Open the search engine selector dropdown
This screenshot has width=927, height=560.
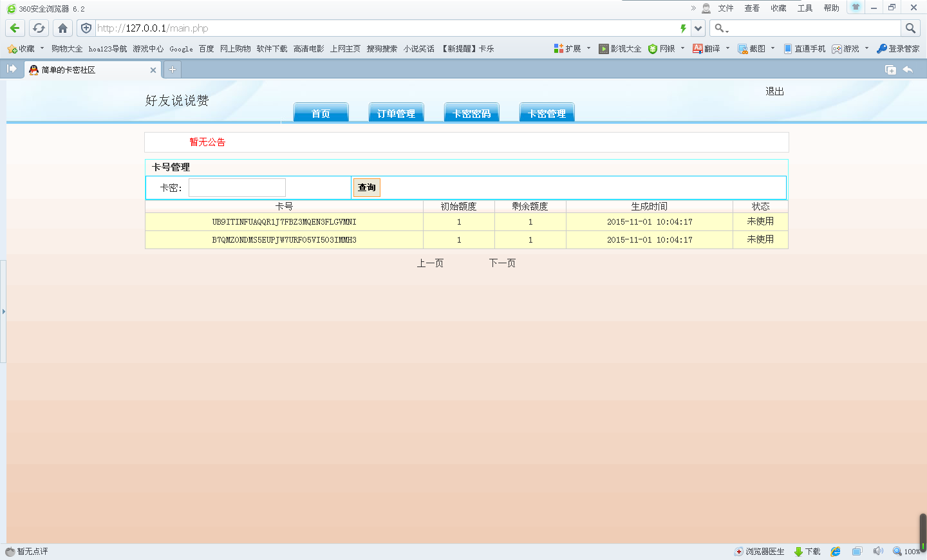point(722,28)
